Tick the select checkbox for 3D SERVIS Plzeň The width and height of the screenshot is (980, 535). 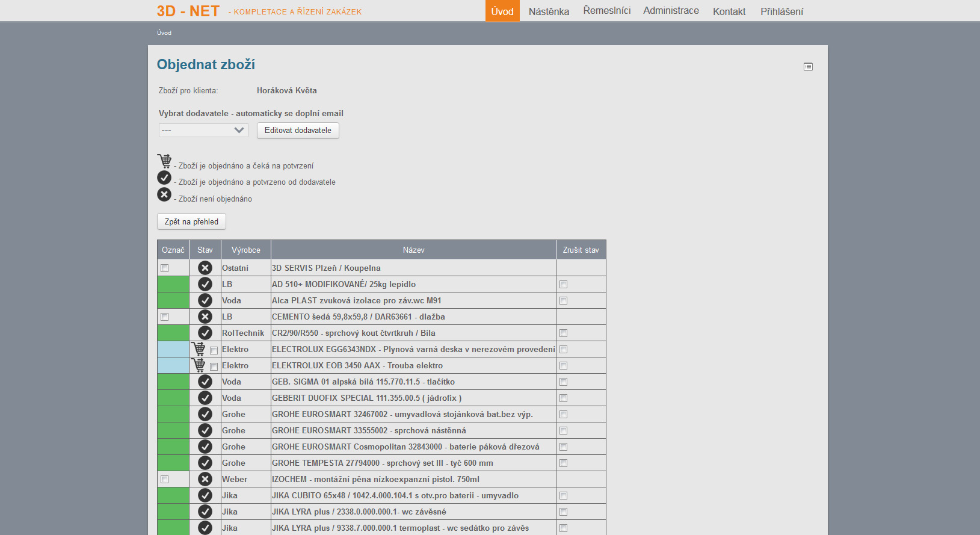pyautogui.click(x=165, y=268)
